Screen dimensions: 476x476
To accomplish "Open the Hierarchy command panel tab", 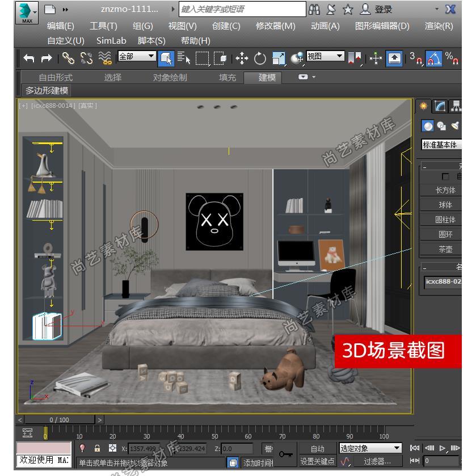I will tap(455, 106).
